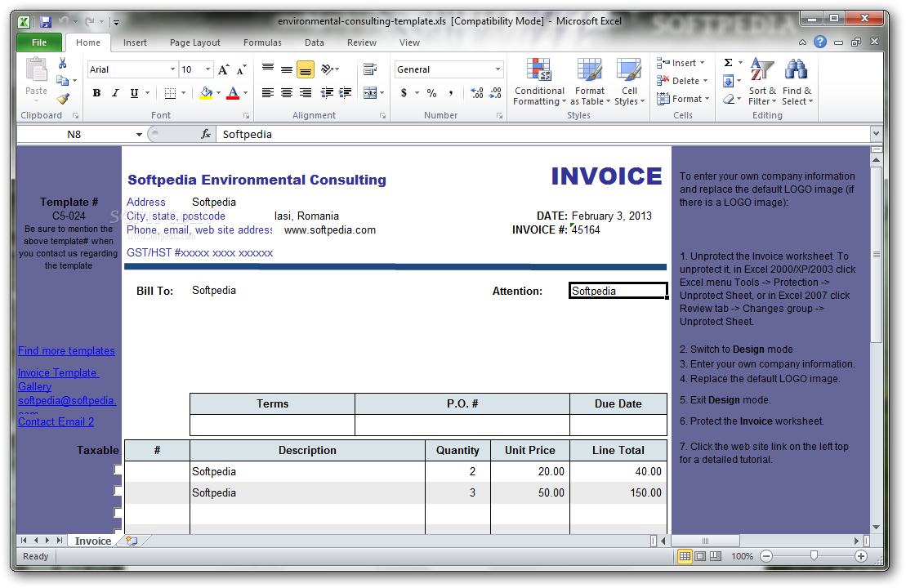906x588 pixels.
Task: Click Align Text Left icon
Action: pyautogui.click(x=267, y=93)
